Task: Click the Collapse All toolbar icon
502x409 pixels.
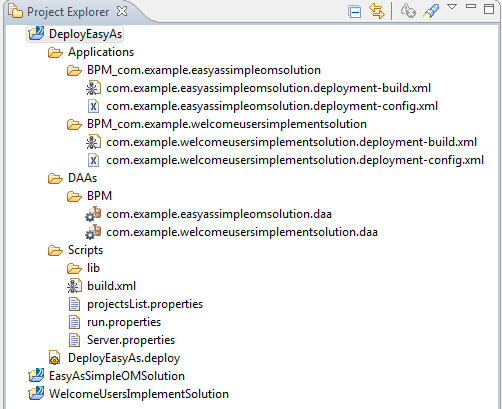Action: [x=355, y=12]
